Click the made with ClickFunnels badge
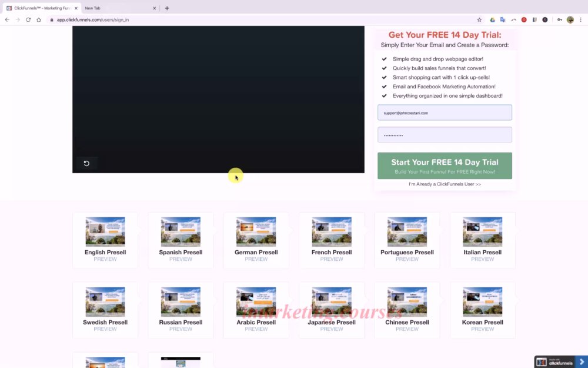Viewport: 588px width, 368px height. (556, 362)
